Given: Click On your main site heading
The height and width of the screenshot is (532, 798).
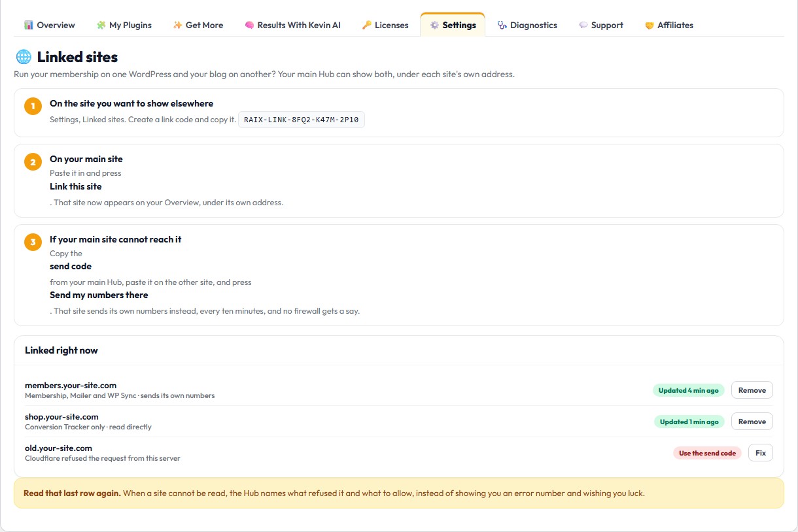Looking at the screenshot, I should (x=86, y=159).
